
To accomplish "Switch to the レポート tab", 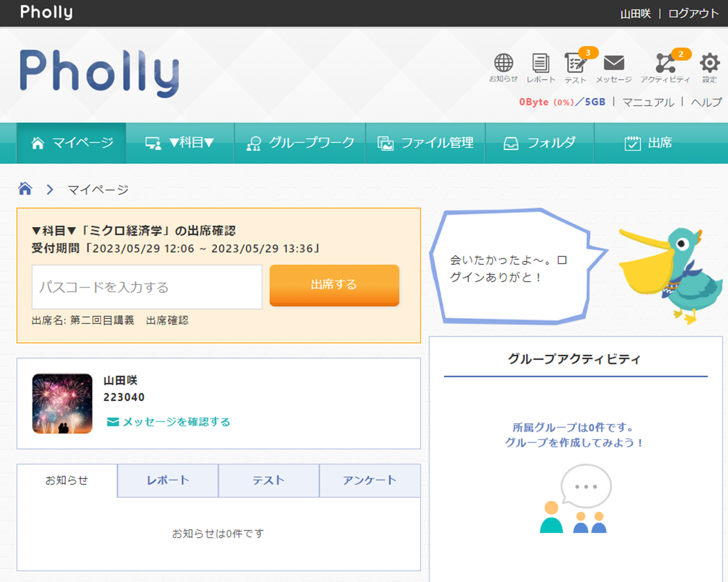I will click(167, 480).
